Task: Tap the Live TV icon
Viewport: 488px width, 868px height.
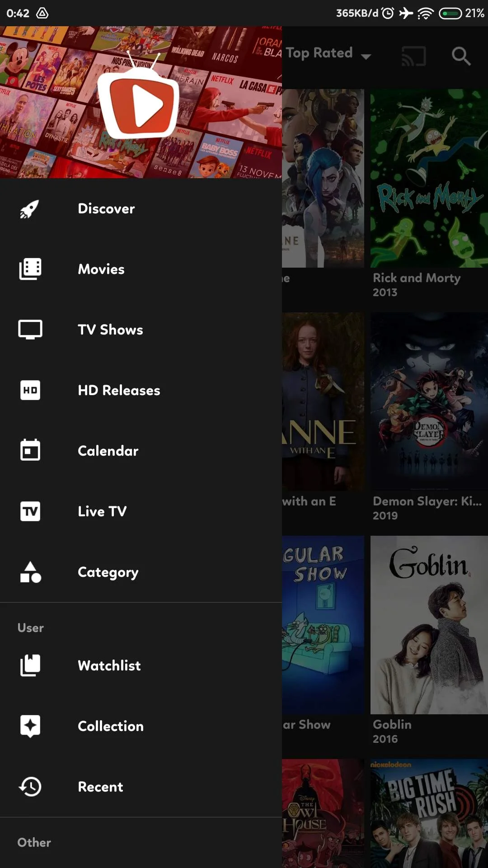Action: point(30,511)
